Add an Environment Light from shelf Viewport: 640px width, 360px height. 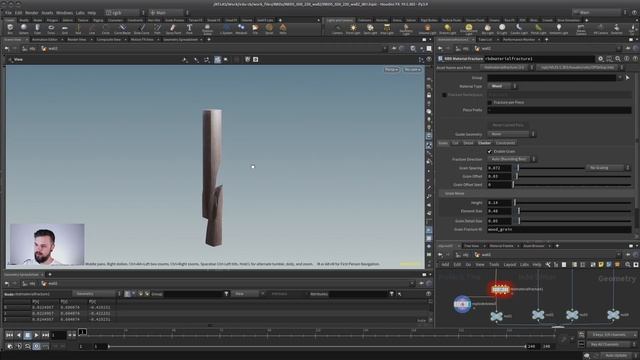469,29
